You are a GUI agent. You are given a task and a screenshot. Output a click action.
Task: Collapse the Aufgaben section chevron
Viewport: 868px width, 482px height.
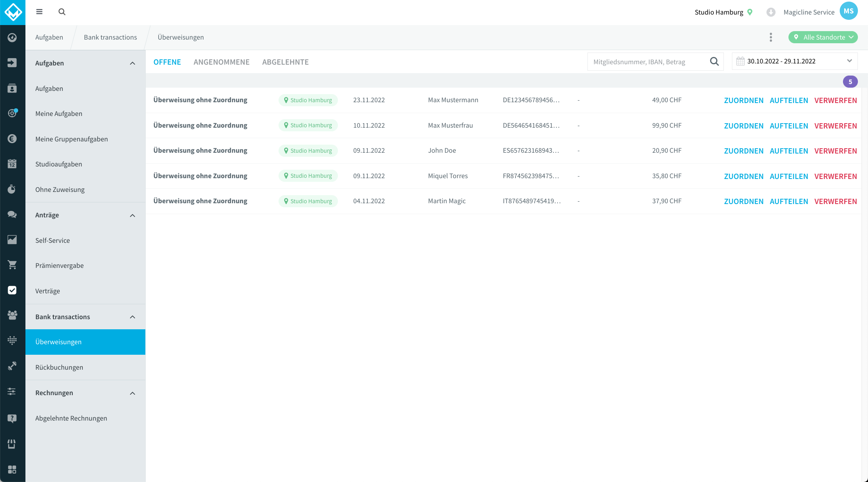click(x=132, y=63)
